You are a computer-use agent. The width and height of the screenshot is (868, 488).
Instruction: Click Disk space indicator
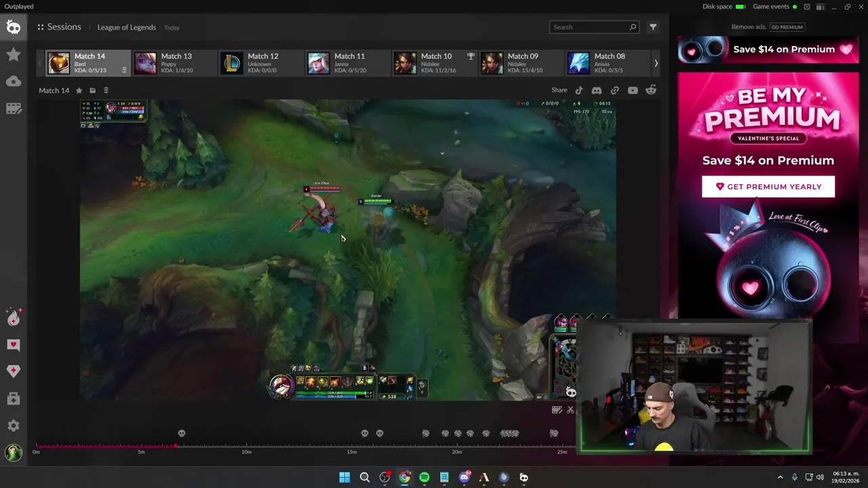coord(724,7)
